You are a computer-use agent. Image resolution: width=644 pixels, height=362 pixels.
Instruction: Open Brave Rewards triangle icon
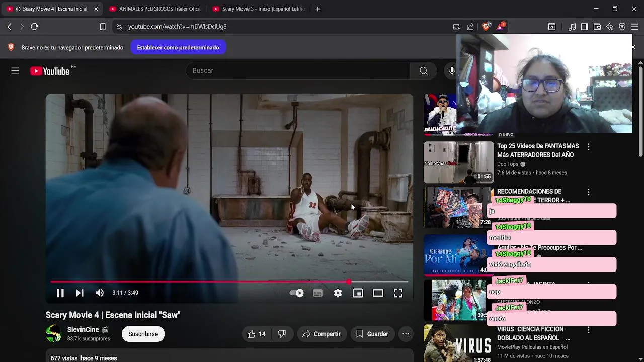point(500,27)
